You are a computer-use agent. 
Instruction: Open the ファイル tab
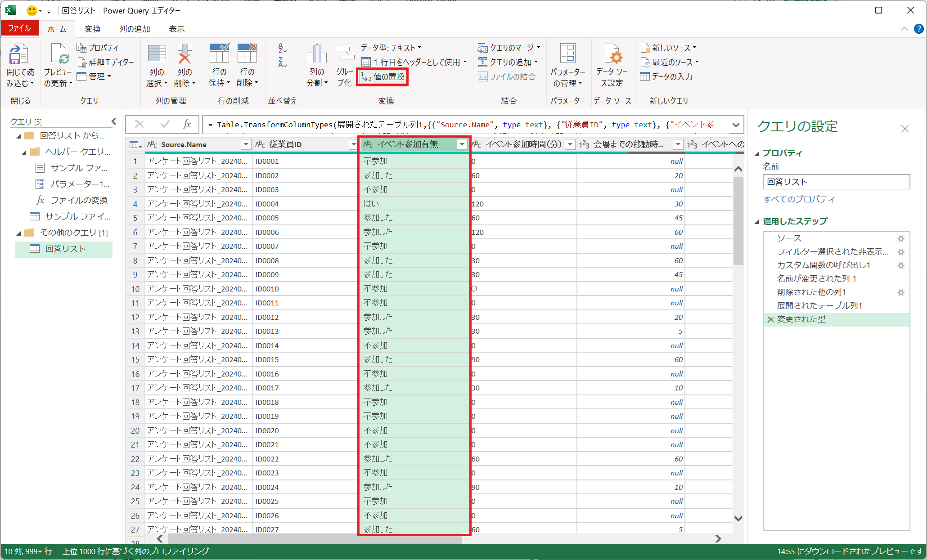[x=19, y=28]
